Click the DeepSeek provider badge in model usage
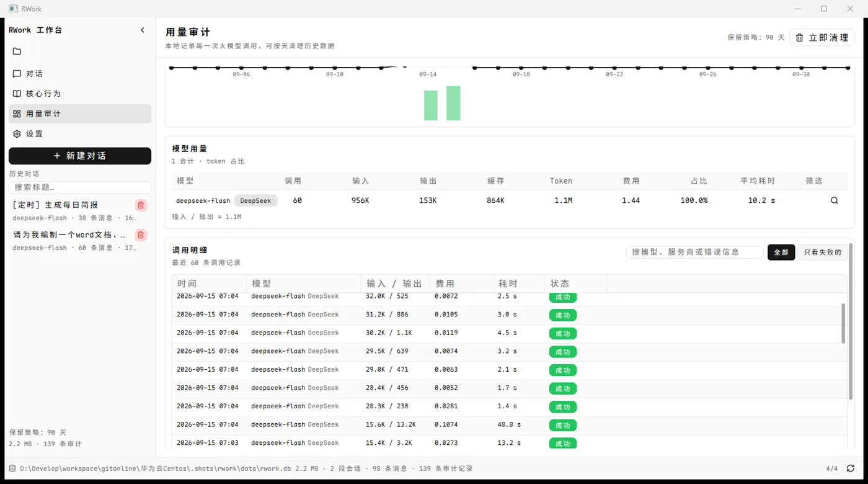 (x=255, y=200)
